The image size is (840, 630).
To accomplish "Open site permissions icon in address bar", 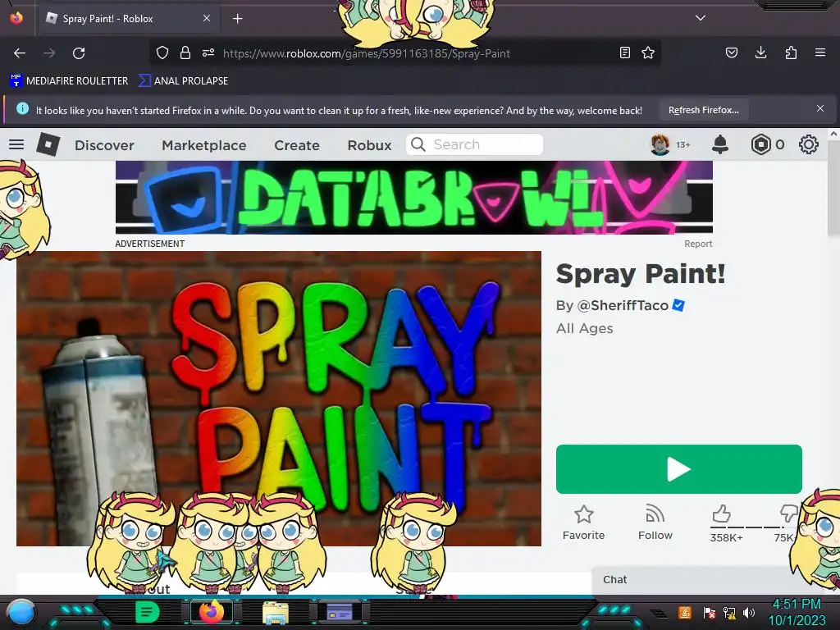I will [x=208, y=52].
